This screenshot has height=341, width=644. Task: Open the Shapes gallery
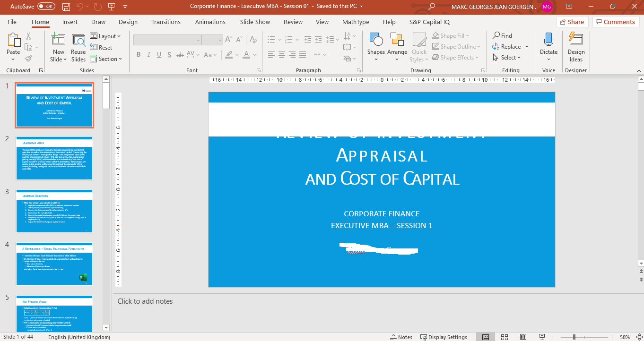pos(376,41)
